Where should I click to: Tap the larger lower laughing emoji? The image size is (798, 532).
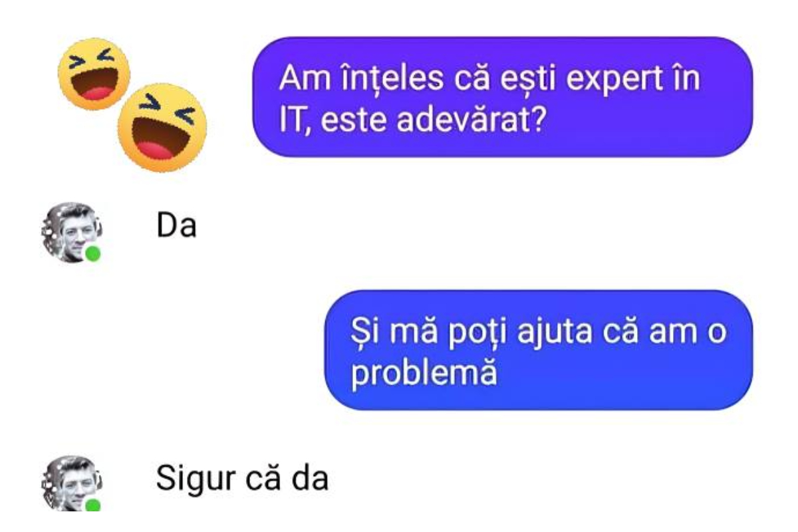[162, 127]
